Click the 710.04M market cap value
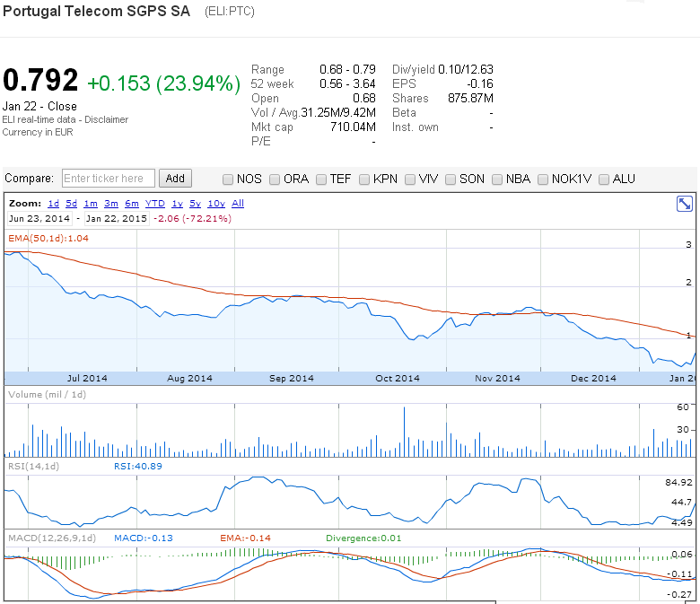This screenshot has width=700, height=604. [x=353, y=127]
